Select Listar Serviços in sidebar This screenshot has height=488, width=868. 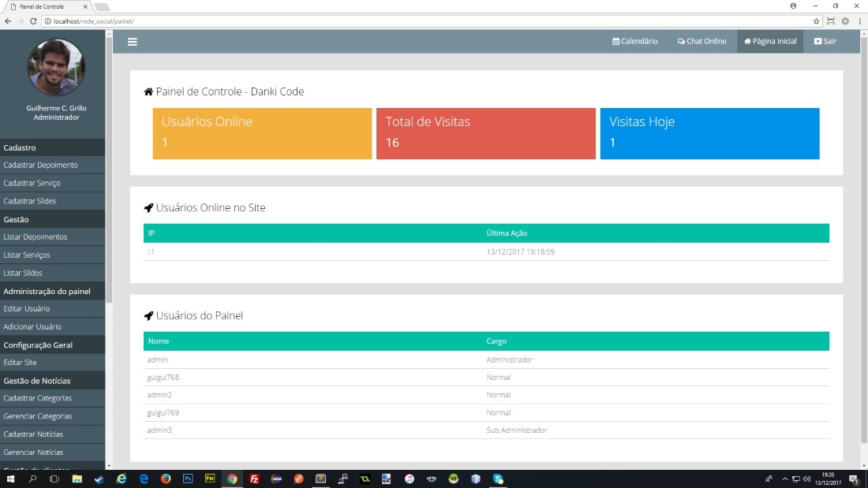27,255
